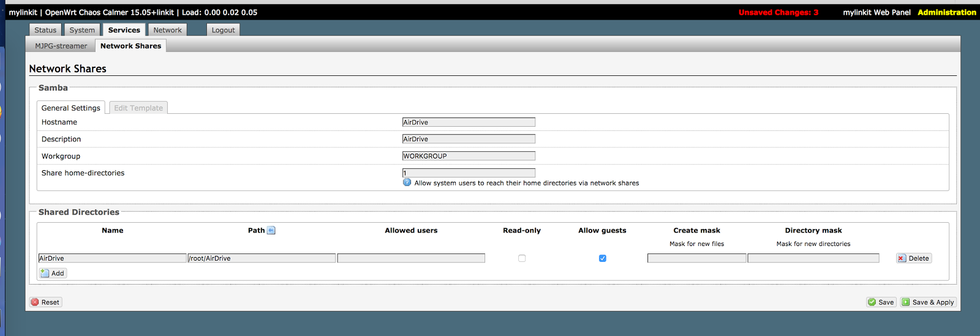Add a new shared directory

click(53, 273)
